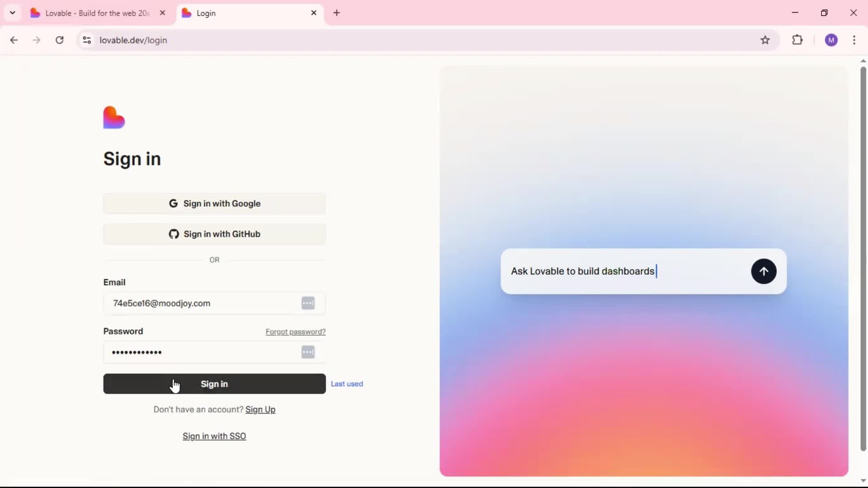
Task: Click the dark Sign in button
Action: pos(214,384)
